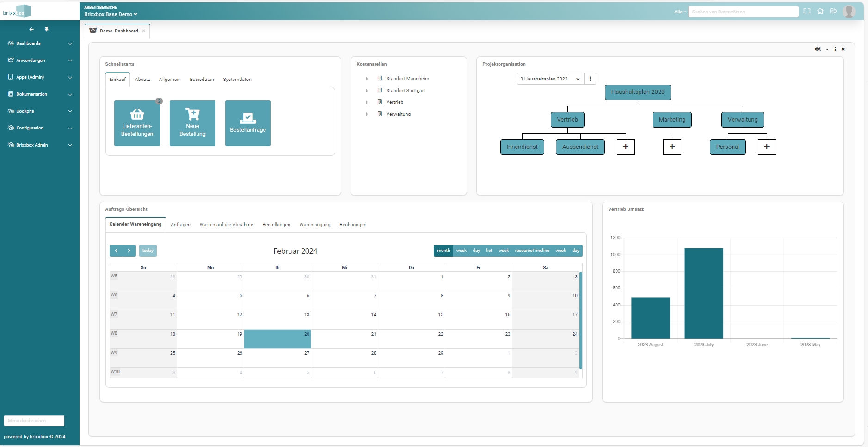Select the Personal node in the org chart
The image size is (868, 447).
(728, 147)
